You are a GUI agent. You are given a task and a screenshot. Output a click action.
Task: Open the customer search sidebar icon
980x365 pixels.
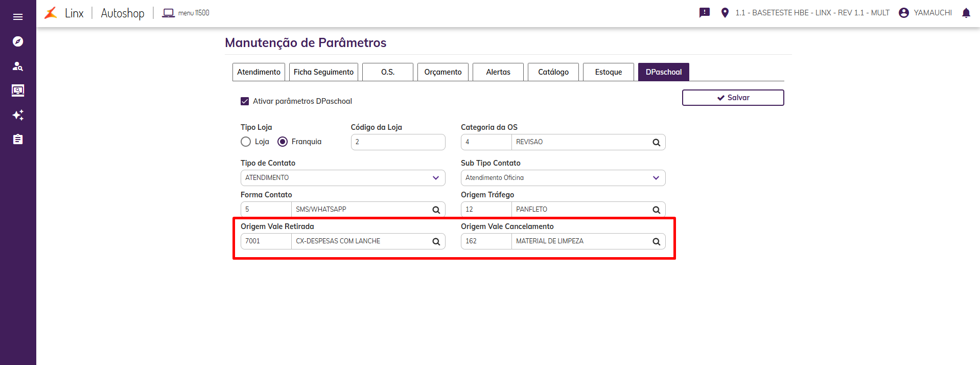(x=18, y=66)
